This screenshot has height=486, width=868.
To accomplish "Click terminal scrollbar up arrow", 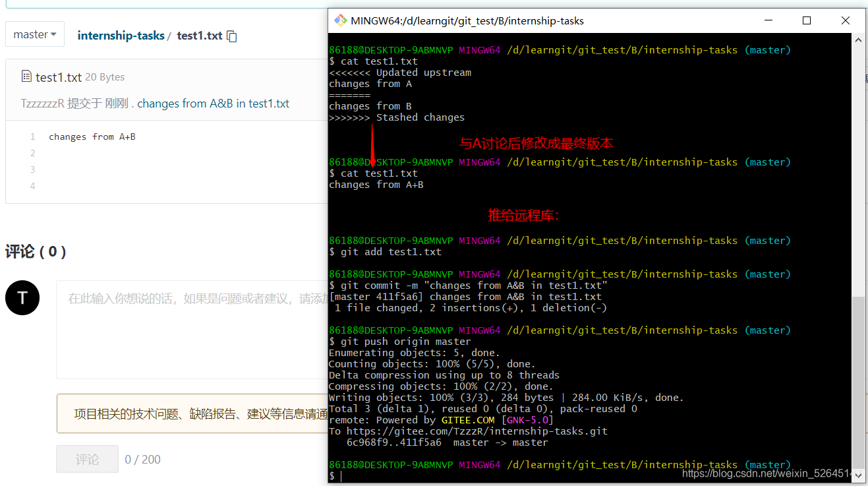I will (858, 40).
